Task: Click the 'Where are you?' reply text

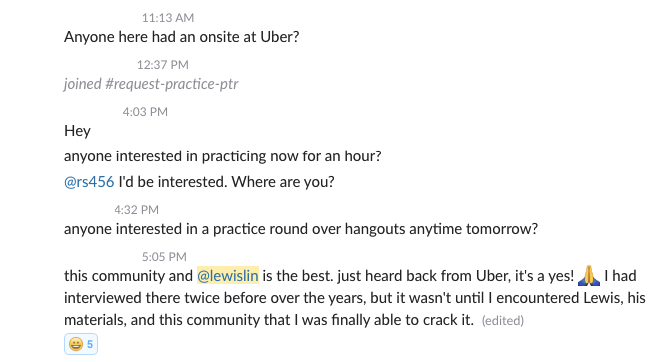Action: point(283,182)
